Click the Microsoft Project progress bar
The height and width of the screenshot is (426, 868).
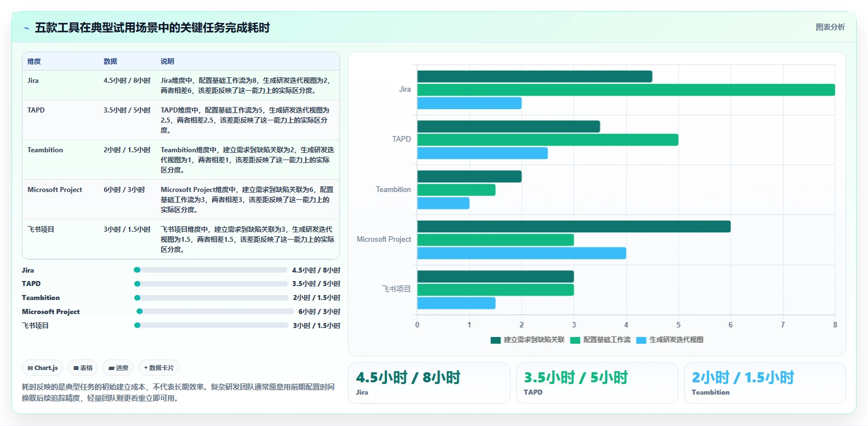click(215, 311)
